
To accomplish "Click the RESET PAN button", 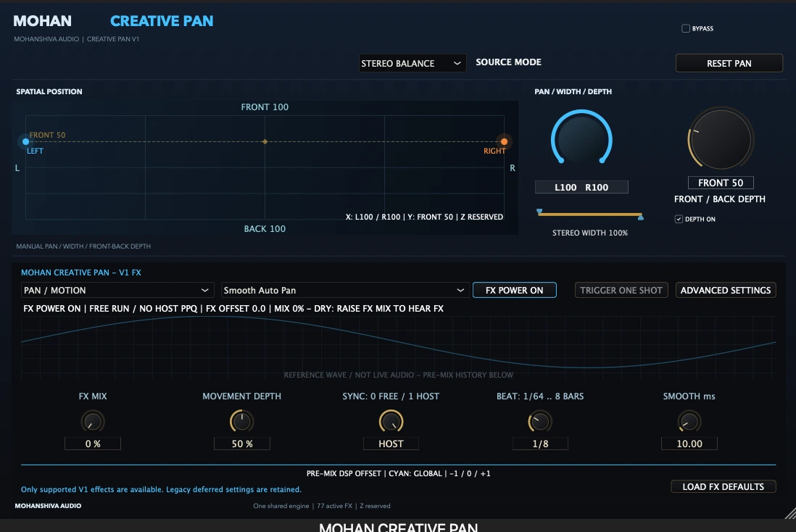I will [x=729, y=63].
